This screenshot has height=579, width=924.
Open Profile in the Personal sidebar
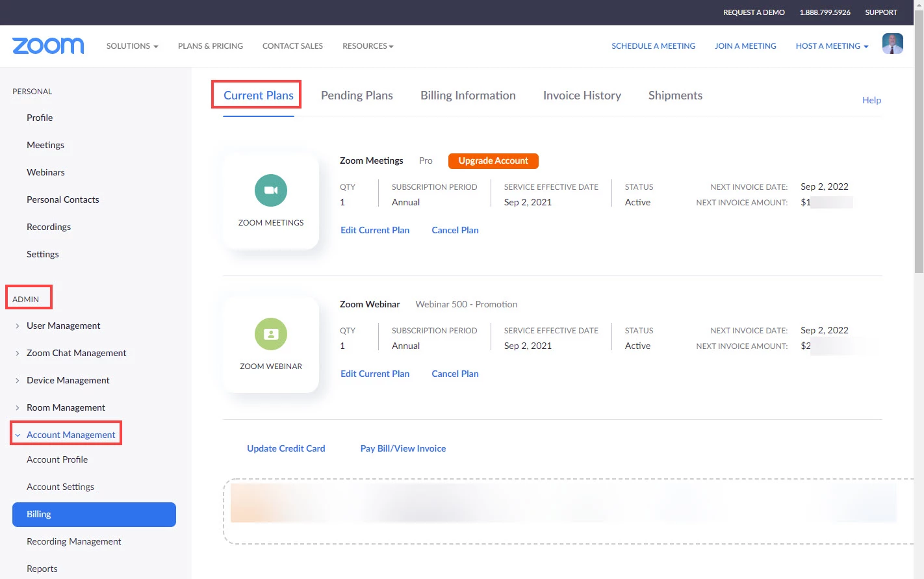click(x=40, y=118)
